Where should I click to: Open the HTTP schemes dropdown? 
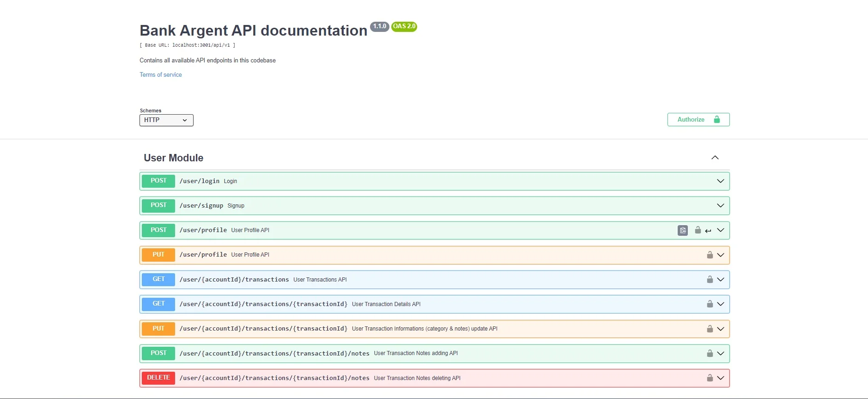[166, 120]
